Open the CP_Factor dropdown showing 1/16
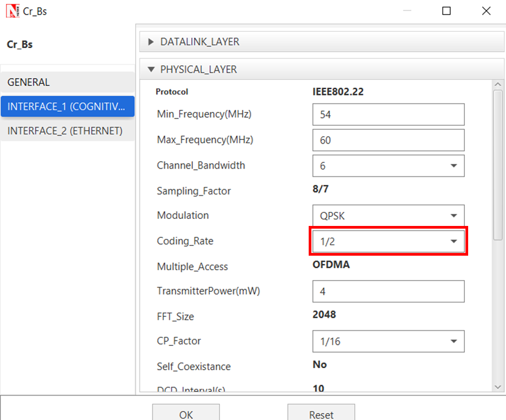506x420 pixels. [388, 342]
